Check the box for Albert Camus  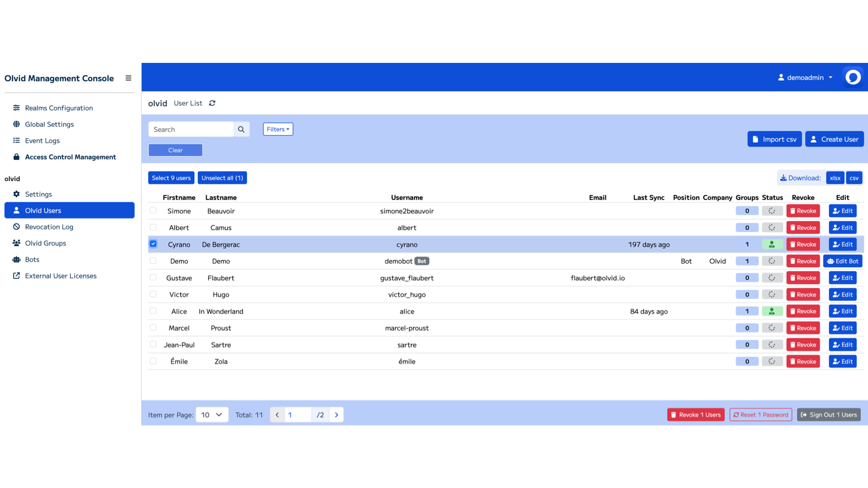coord(153,227)
